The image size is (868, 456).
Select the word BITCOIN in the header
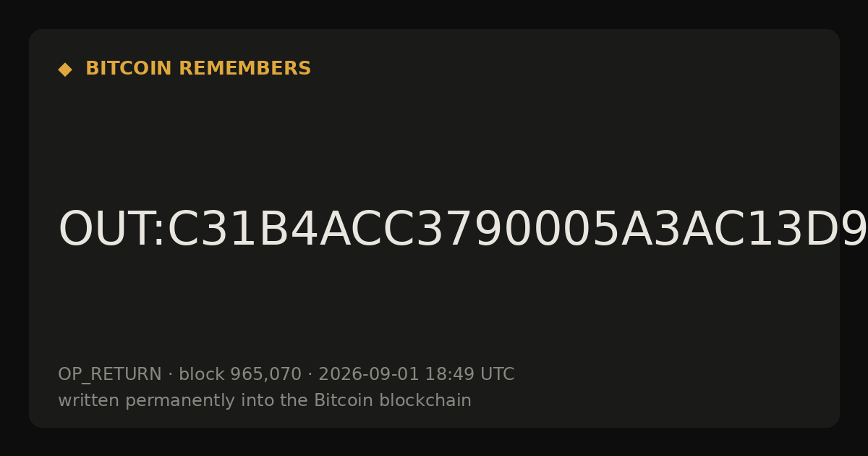tap(129, 69)
